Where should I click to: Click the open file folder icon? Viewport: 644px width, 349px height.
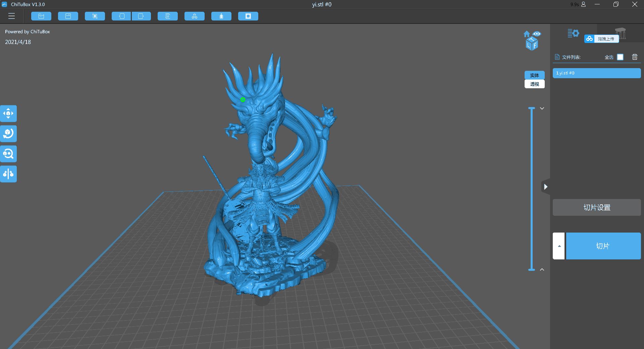41,16
